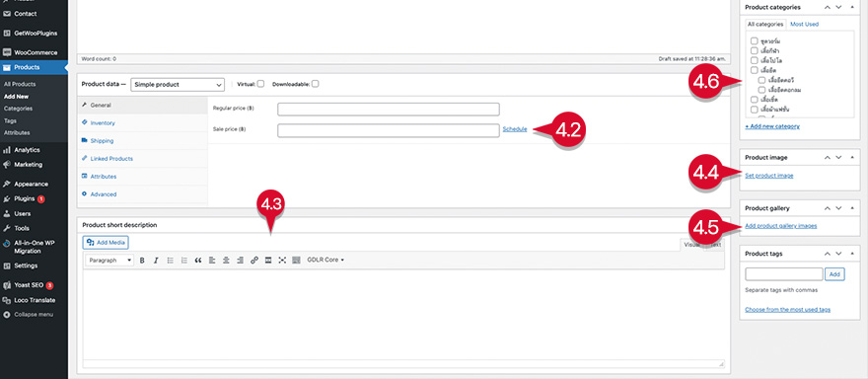Click Set product image link

tap(769, 175)
